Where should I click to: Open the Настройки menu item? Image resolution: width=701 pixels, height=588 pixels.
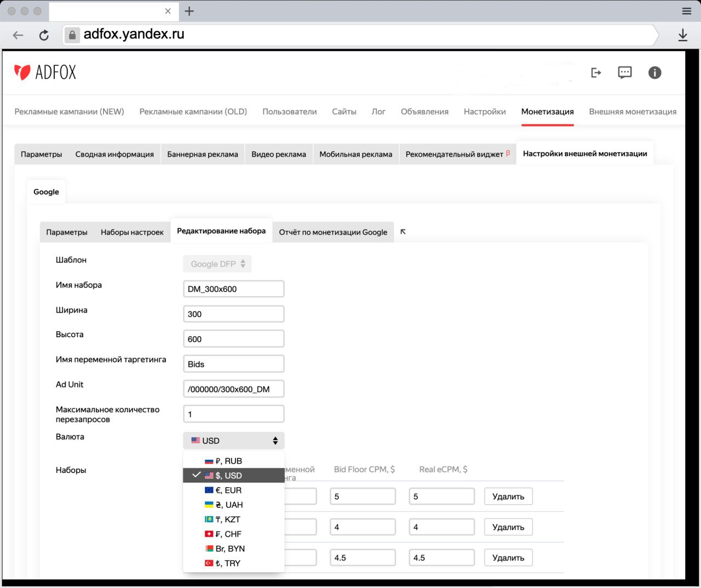(x=484, y=112)
